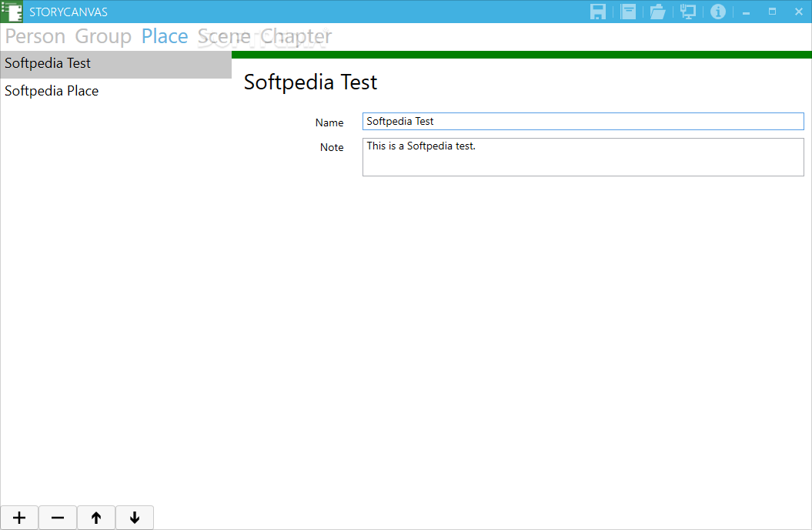Add a new place with plus button

click(19, 518)
